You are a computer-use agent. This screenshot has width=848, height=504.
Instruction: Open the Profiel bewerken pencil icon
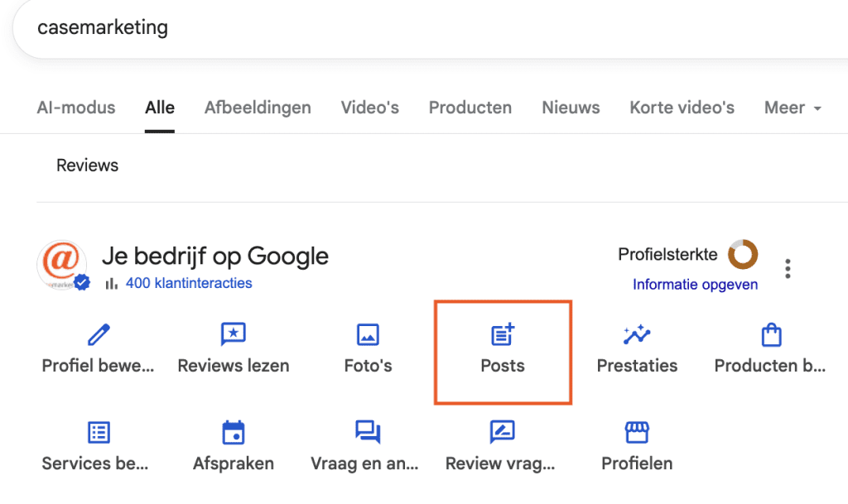point(99,334)
